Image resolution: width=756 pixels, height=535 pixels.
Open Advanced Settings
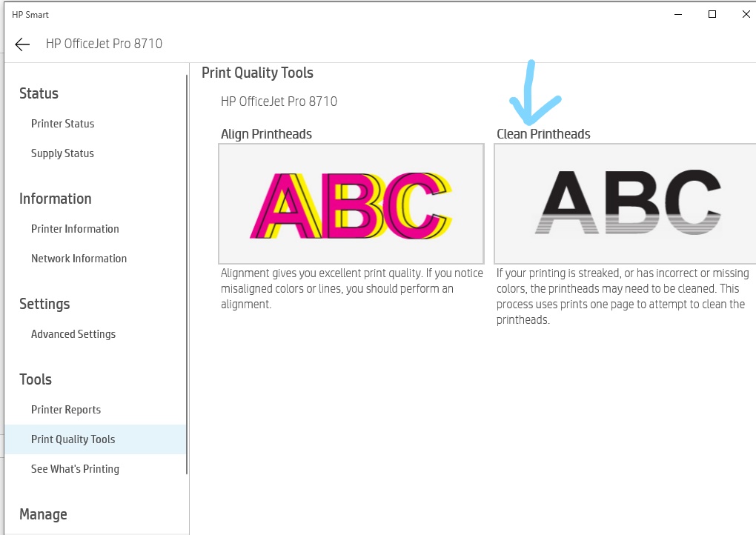73,334
